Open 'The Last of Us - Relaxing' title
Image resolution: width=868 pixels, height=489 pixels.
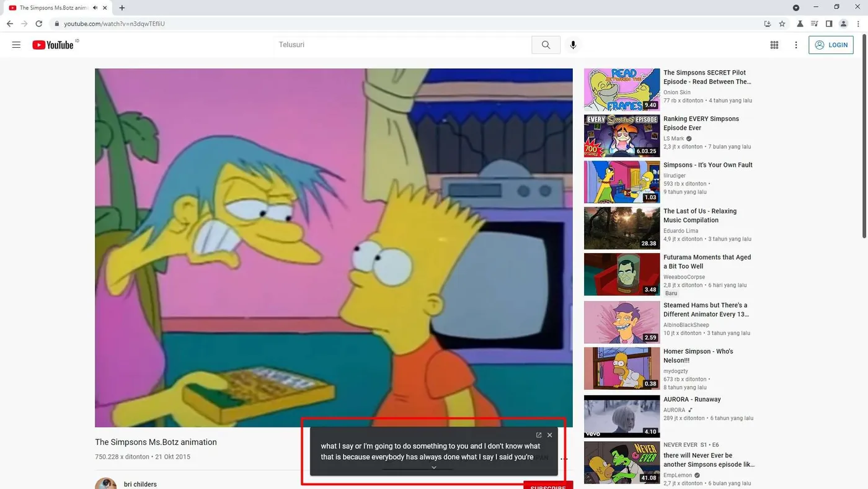tap(700, 215)
